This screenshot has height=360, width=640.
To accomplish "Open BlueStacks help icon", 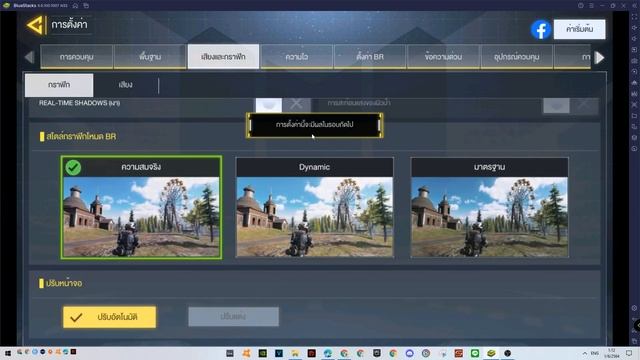I will click(580, 6).
